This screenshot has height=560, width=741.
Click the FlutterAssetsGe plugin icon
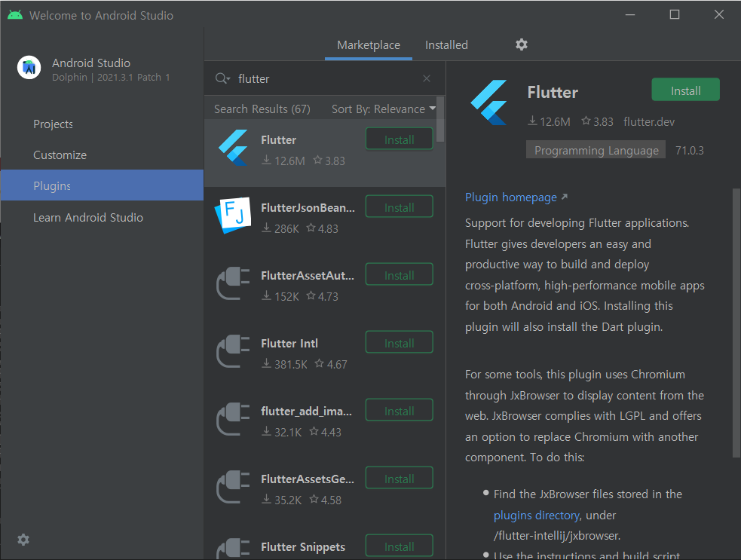coord(233,487)
